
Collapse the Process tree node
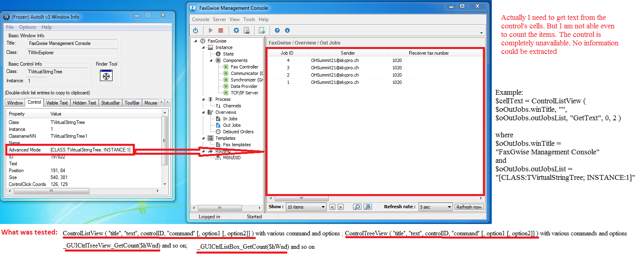coord(204,99)
